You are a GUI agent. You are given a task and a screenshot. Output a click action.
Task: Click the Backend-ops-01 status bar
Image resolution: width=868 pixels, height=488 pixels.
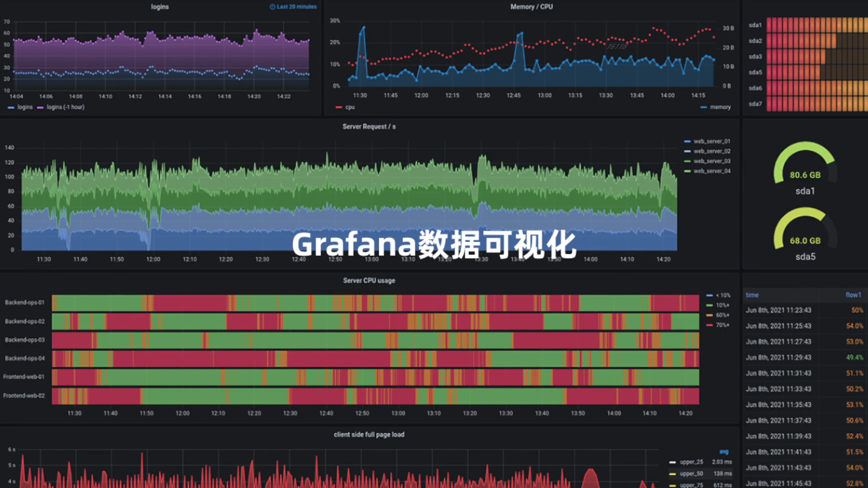376,303
